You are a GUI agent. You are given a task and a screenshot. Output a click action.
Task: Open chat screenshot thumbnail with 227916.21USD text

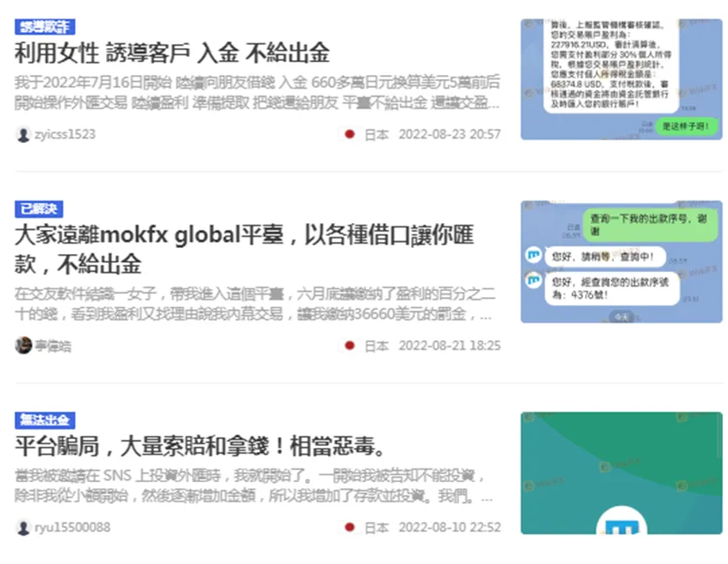point(621,79)
